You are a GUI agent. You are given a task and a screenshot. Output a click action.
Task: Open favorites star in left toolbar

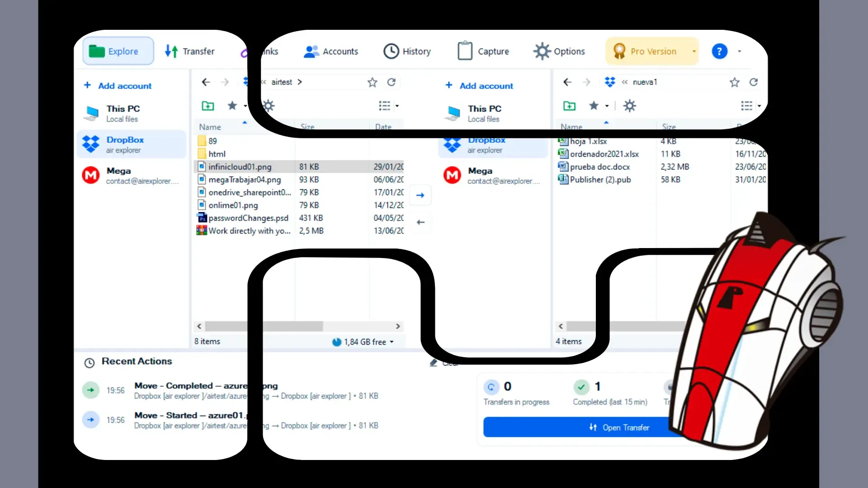[x=232, y=106]
